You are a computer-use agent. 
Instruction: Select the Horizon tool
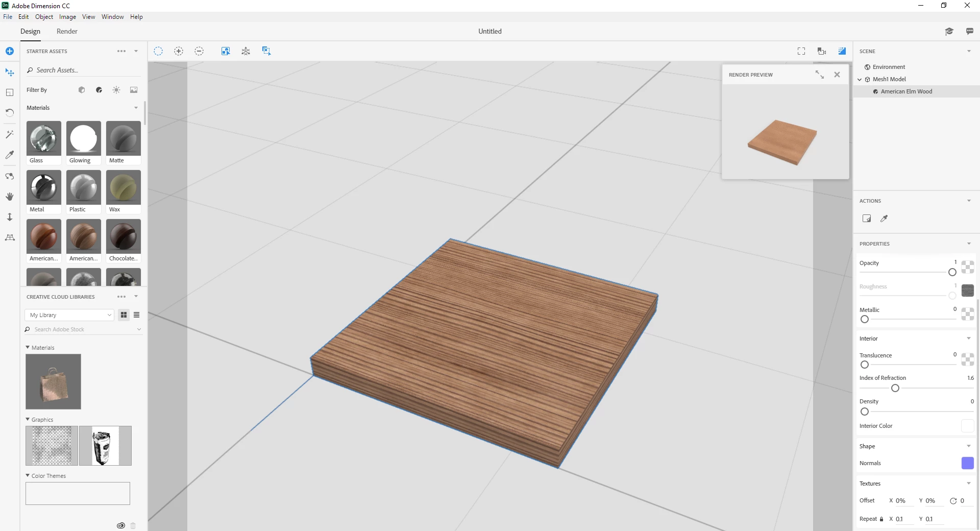coord(10,237)
